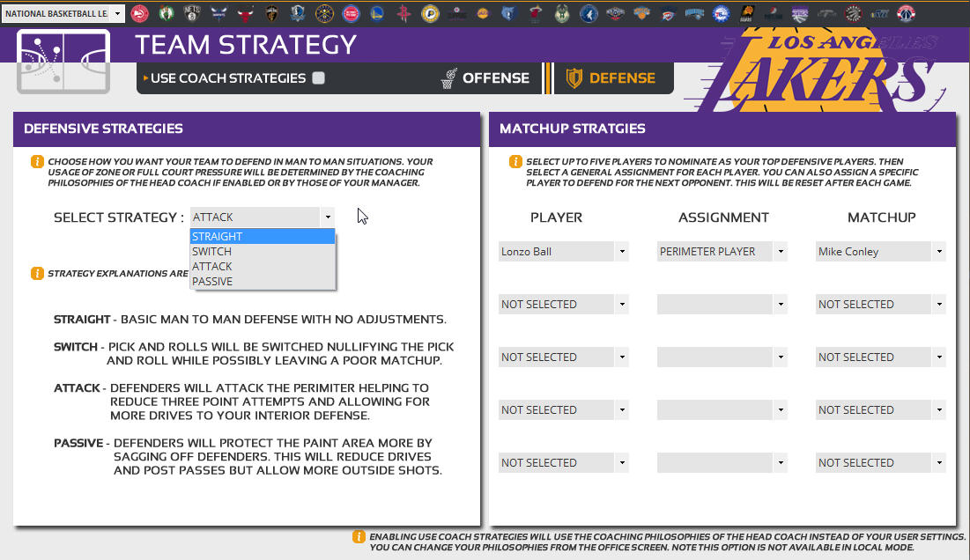Click the Use Coach Strategies label
The height and width of the screenshot is (560, 970).
click(228, 78)
